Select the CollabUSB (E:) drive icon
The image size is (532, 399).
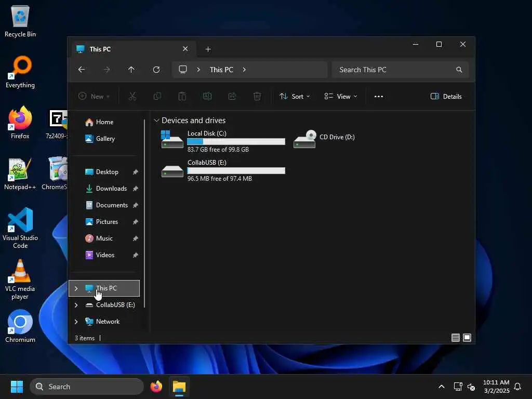172,171
